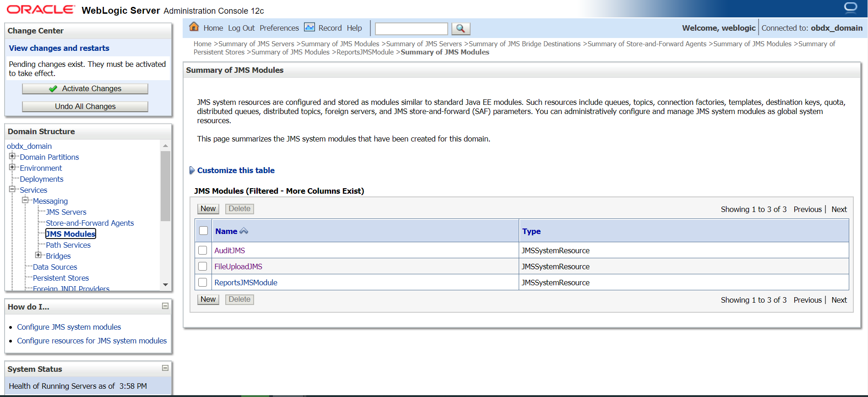Image resolution: width=868 pixels, height=397 pixels.
Task: Open Preferences from the toolbar
Action: point(279,28)
